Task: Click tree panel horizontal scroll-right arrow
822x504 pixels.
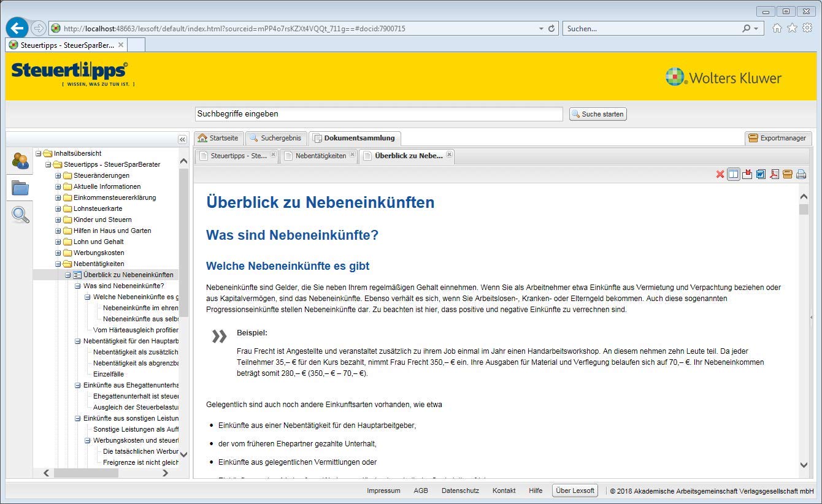Action: click(165, 473)
